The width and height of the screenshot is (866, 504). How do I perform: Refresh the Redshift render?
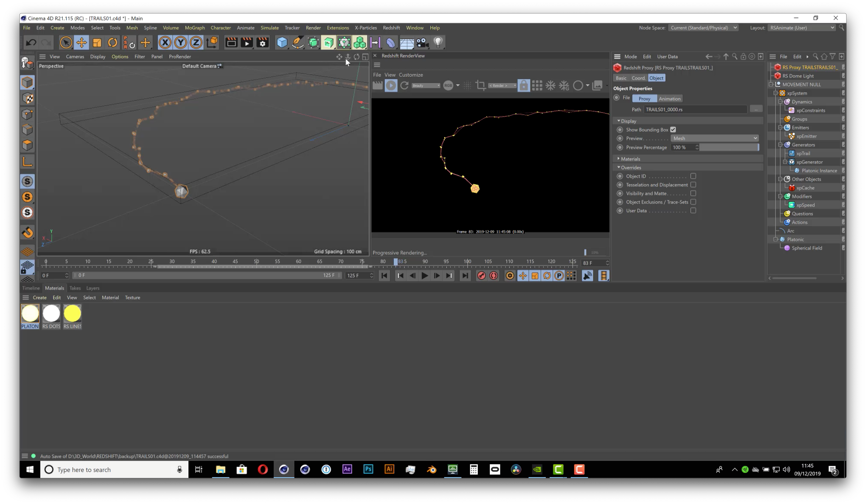coord(405,85)
